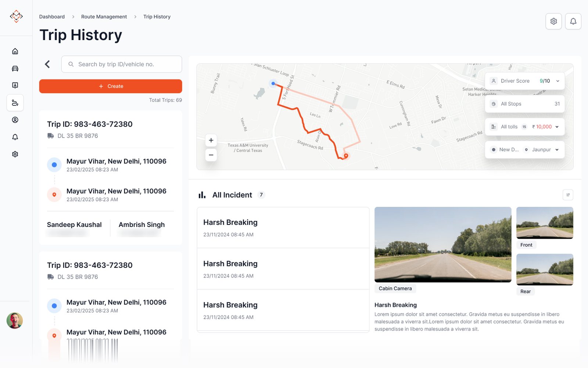Click the stops count 31
588x368 pixels.
(557, 104)
